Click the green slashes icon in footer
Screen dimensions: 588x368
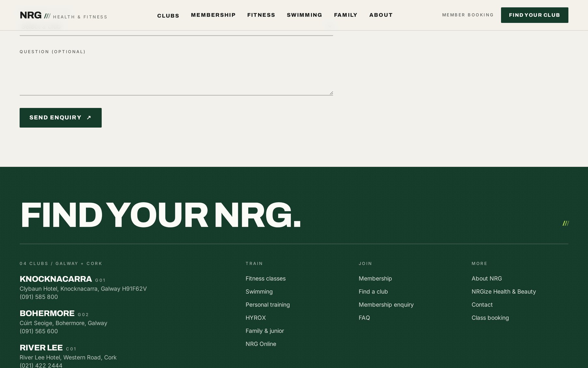point(566,223)
